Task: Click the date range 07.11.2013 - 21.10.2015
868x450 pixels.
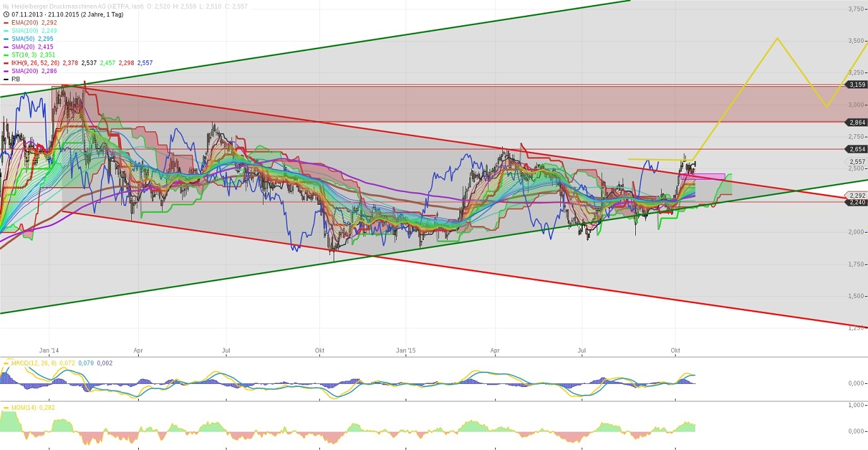Action: [x=44, y=14]
